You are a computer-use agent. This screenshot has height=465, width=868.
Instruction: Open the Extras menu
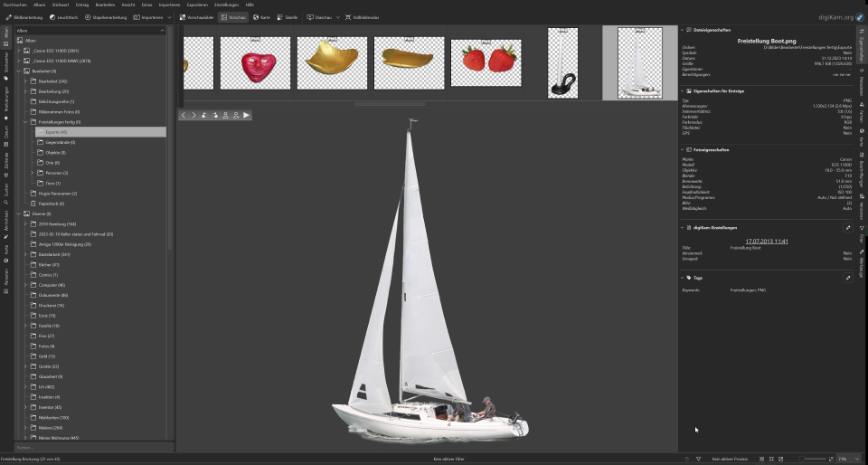point(146,5)
